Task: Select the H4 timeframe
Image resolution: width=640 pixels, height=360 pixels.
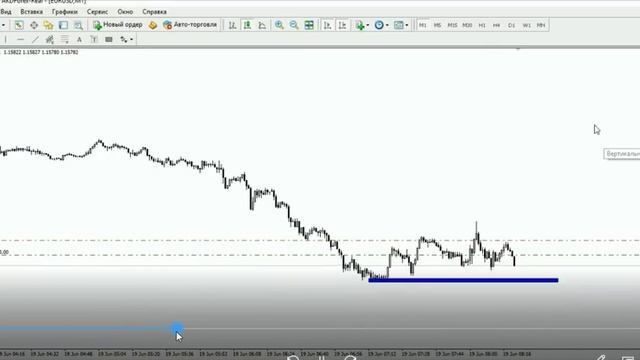Action: (496, 25)
